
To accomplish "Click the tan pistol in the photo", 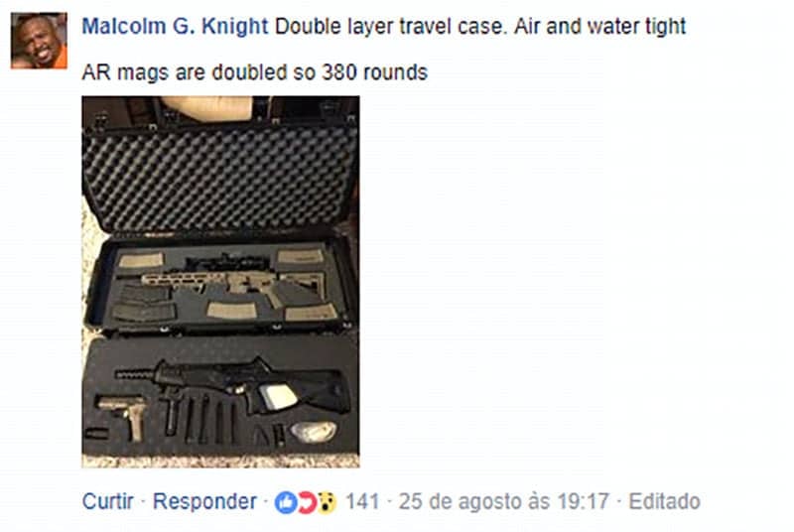I will [x=125, y=416].
